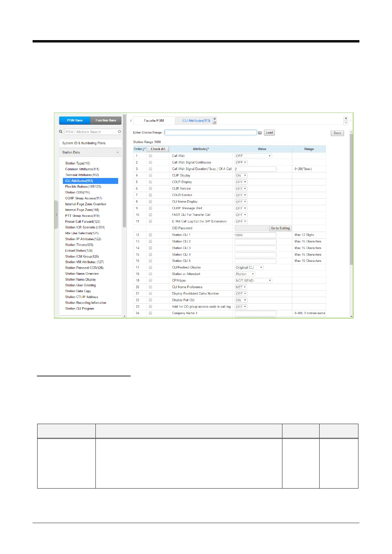Switch to PGM Base tab
Image resolution: width=392 pixels, height=554 pixels.
(x=75, y=120)
